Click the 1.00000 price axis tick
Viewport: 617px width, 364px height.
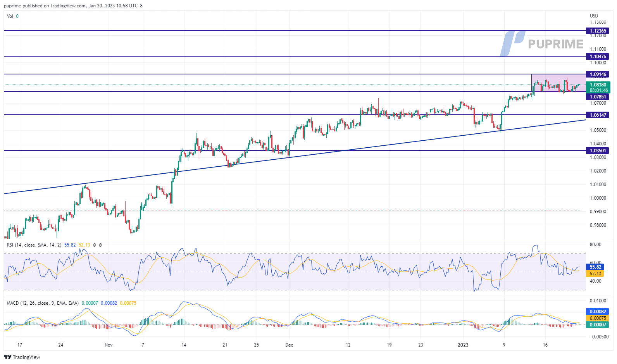(598, 198)
